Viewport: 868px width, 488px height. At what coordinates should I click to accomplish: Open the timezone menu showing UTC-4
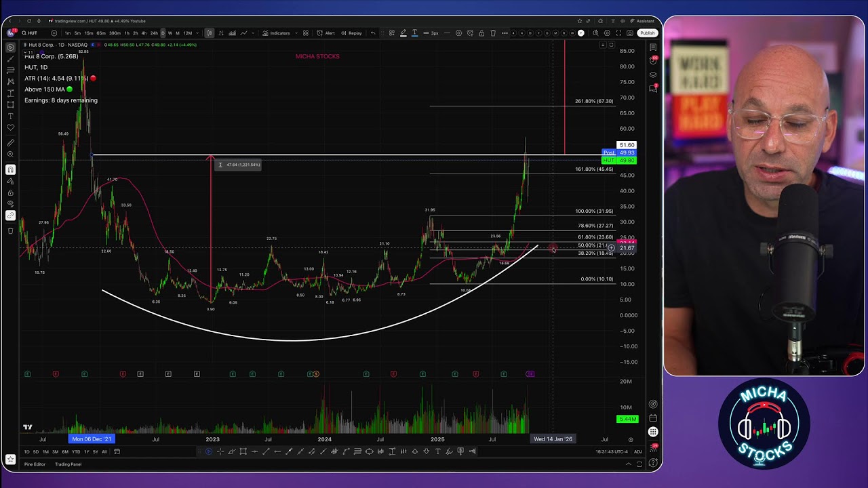[x=612, y=452]
